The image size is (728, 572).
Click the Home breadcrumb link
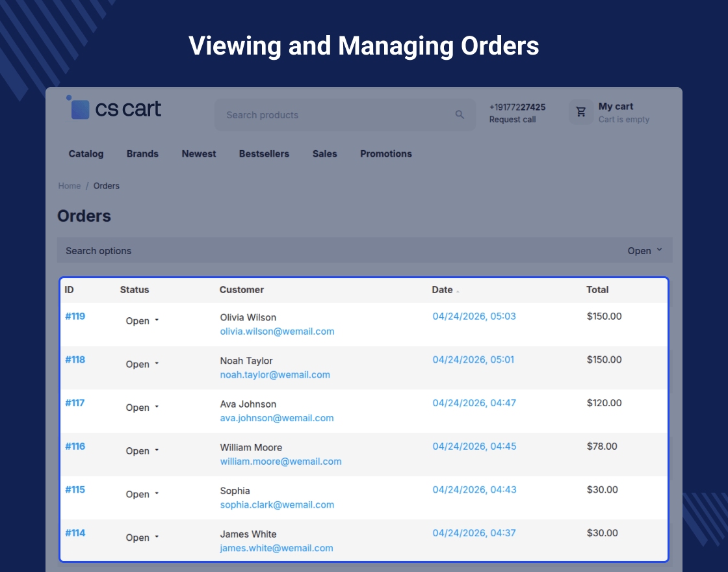pyautogui.click(x=69, y=186)
